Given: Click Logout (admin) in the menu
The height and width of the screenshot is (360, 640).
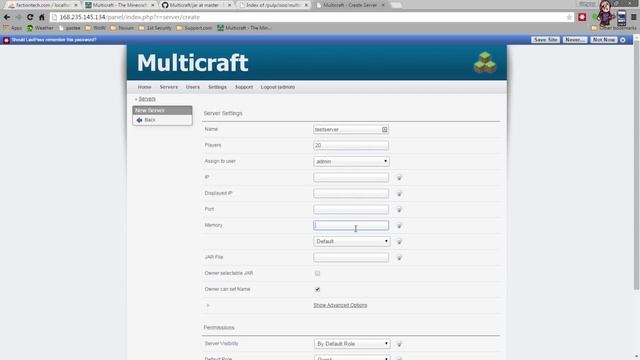Looking at the screenshot, I should click(x=278, y=87).
